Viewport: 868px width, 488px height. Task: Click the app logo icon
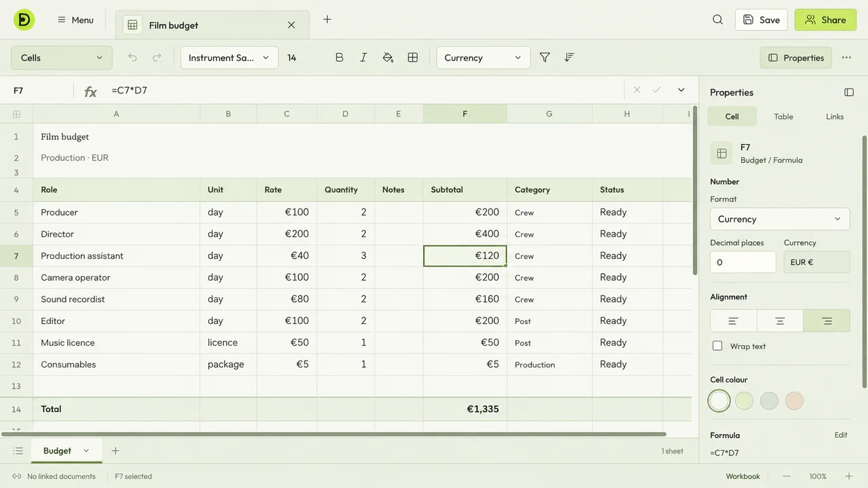[24, 20]
